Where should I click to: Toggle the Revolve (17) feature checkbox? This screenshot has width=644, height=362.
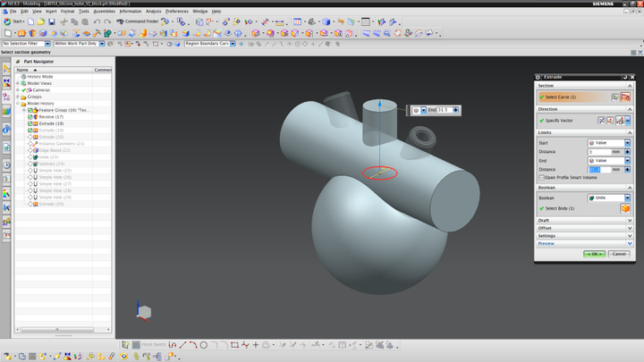point(30,117)
